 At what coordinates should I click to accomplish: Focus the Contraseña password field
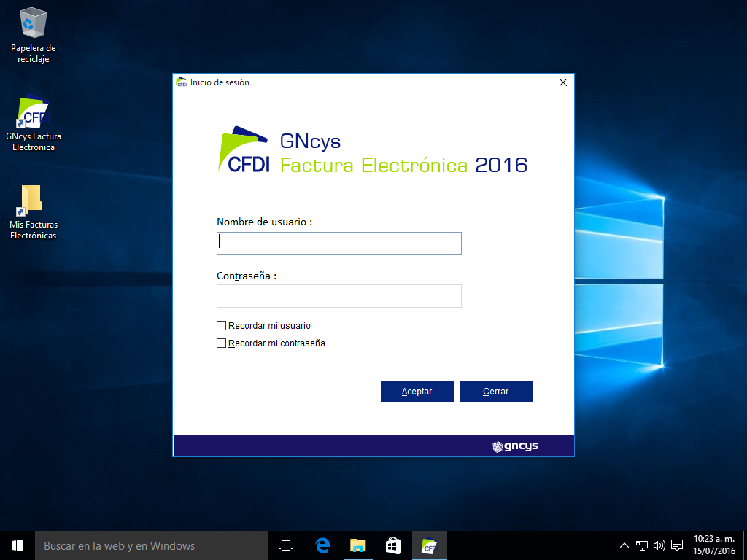click(339, 296)
